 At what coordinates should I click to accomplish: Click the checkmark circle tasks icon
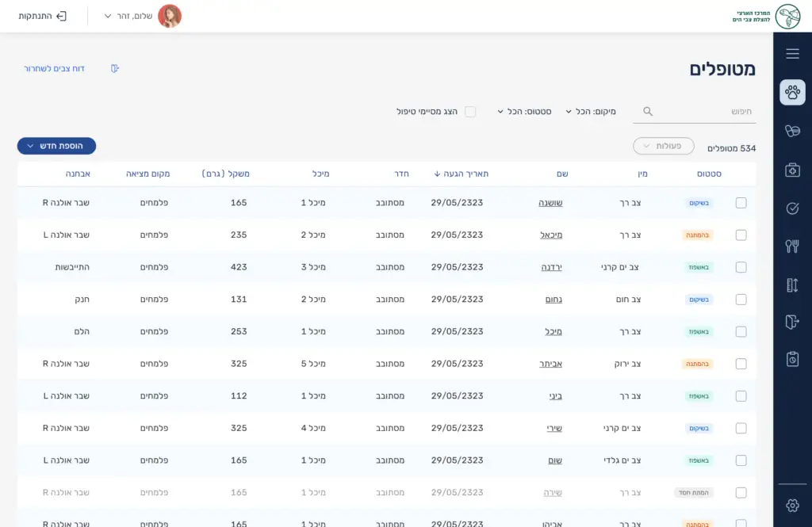792,208
